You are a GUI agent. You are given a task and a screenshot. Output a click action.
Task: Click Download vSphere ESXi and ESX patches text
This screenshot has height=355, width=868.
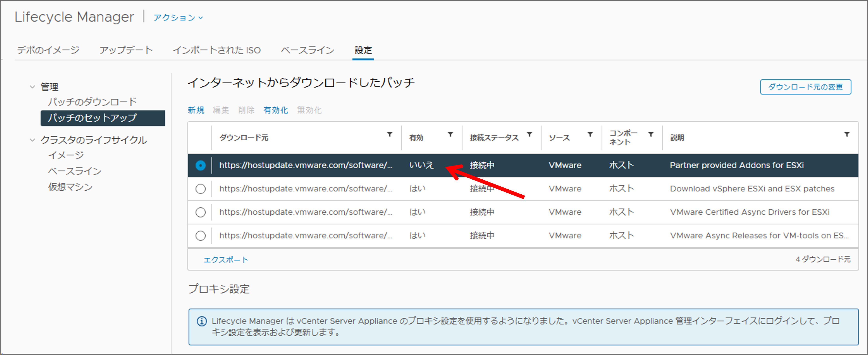point(752,189)
